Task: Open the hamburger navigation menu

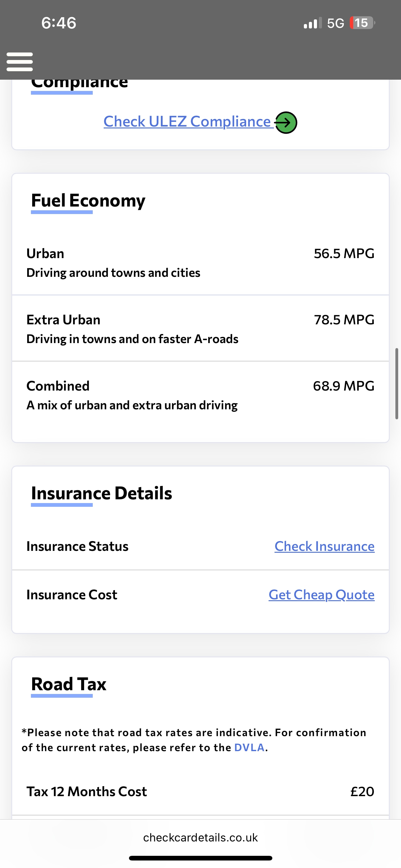Action: (x=20, y=62)
